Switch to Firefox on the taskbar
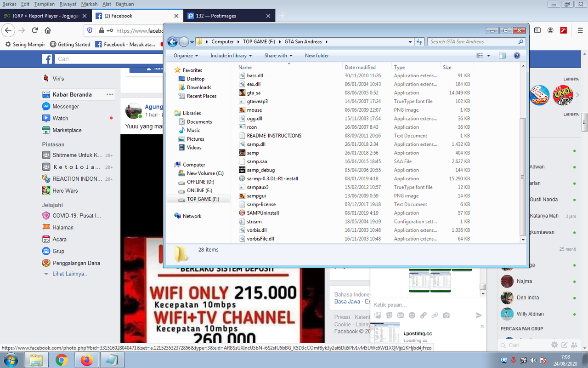The height and width of the screenshot is (368, 588). 86,360
